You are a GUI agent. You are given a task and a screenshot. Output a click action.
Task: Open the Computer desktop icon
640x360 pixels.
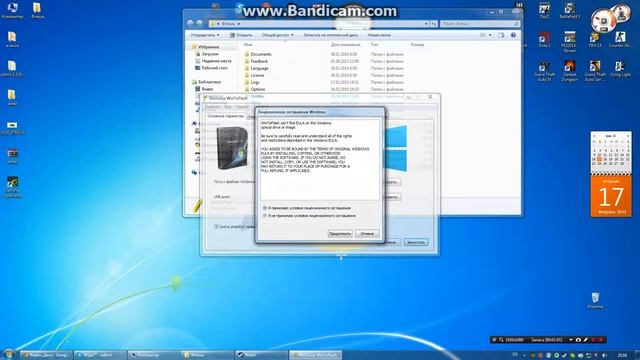click(12, 11)
